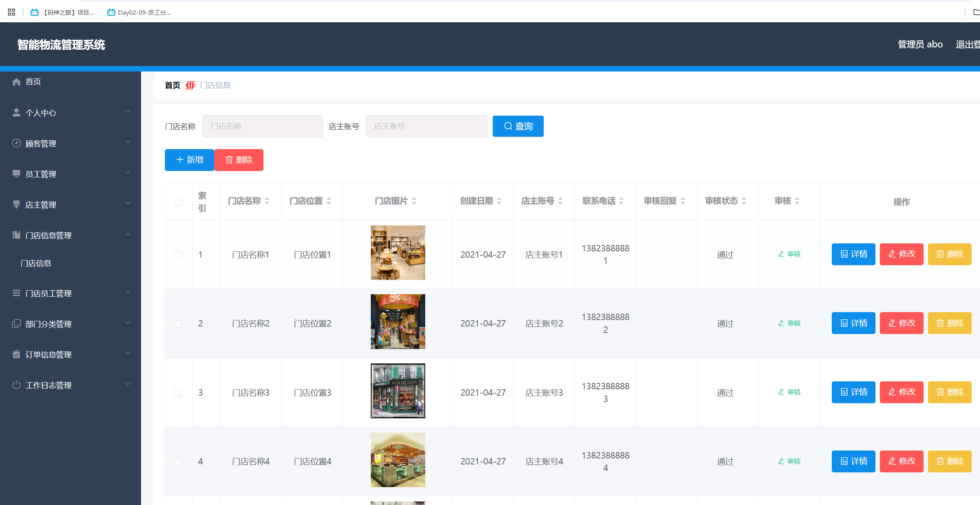Click the grid apps icon at top left
Viewport: 980px width, 505px height.
[x=11, y=12]
